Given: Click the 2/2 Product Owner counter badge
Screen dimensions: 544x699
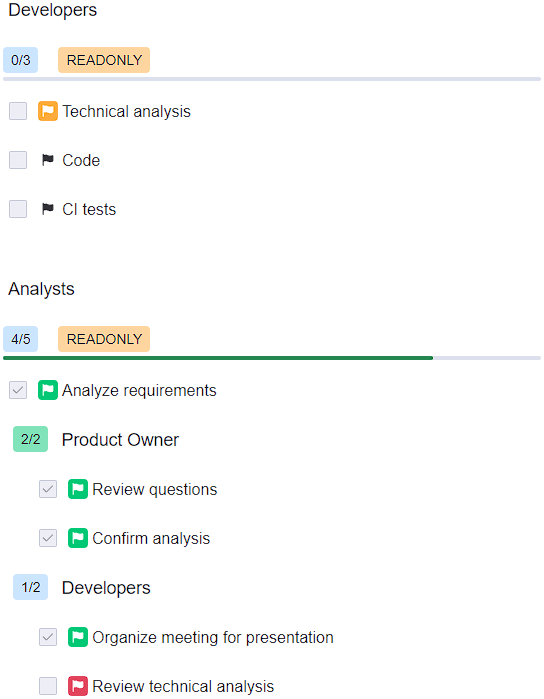Looking at the screenshot, I should (x=30, y=439).
